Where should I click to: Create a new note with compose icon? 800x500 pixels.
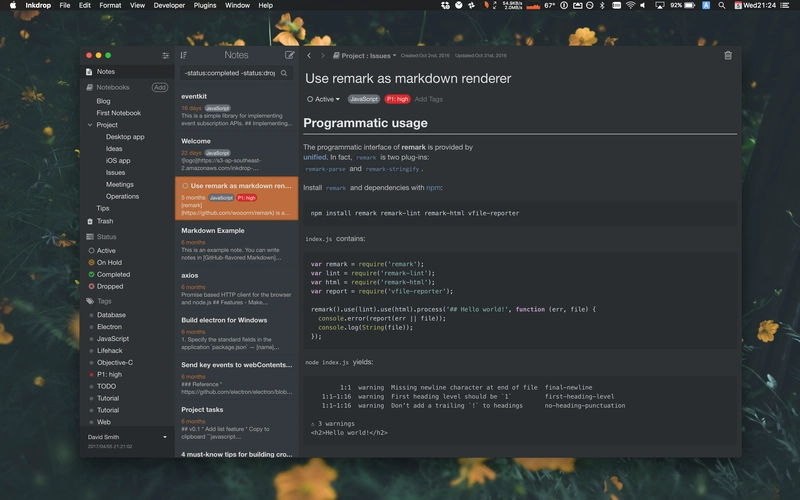(x=289, y=55)
